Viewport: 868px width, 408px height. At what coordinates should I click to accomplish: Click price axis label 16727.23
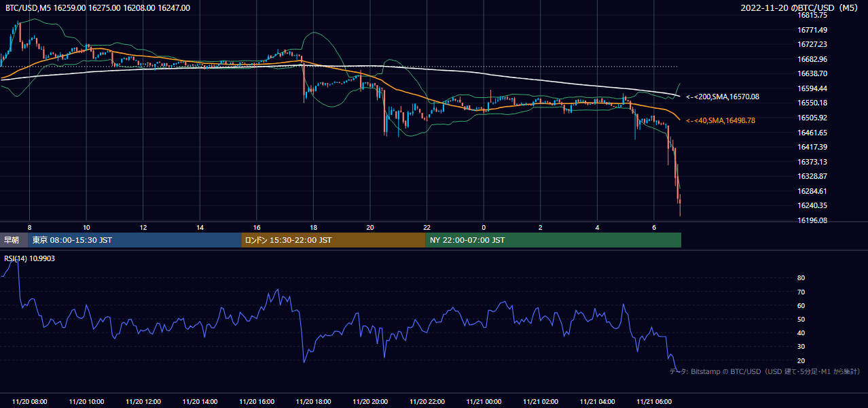point(812,44)
